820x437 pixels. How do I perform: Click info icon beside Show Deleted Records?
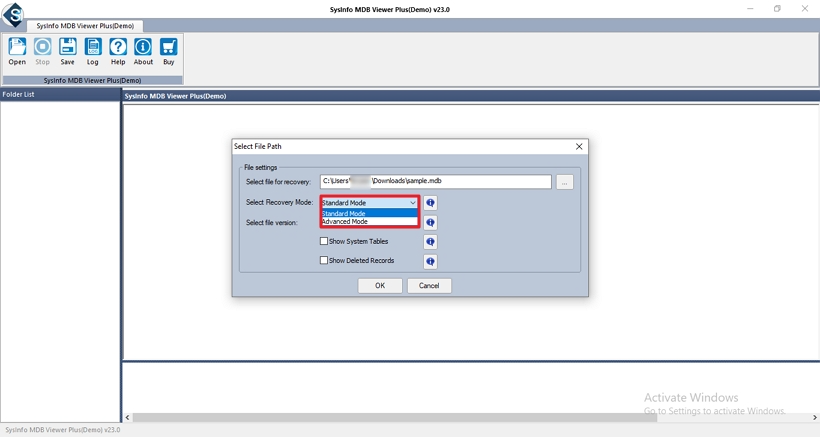[430, 261]
